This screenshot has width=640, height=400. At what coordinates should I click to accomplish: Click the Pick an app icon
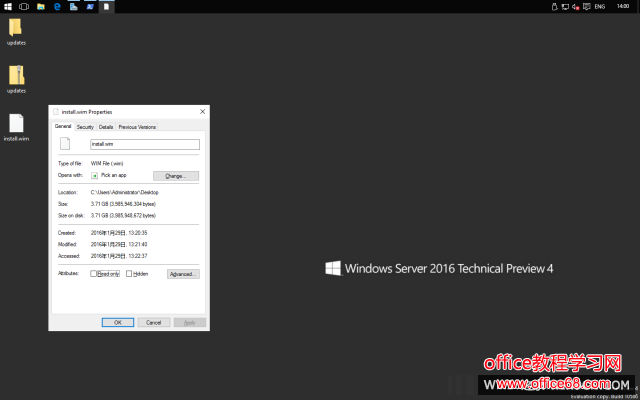95,176
